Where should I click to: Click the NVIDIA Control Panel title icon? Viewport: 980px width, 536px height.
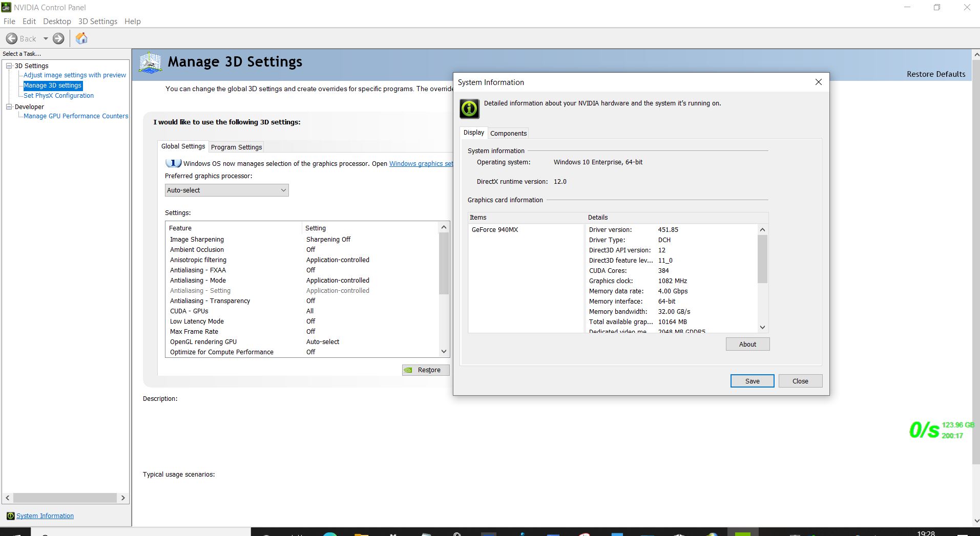[x=6, y=7]
